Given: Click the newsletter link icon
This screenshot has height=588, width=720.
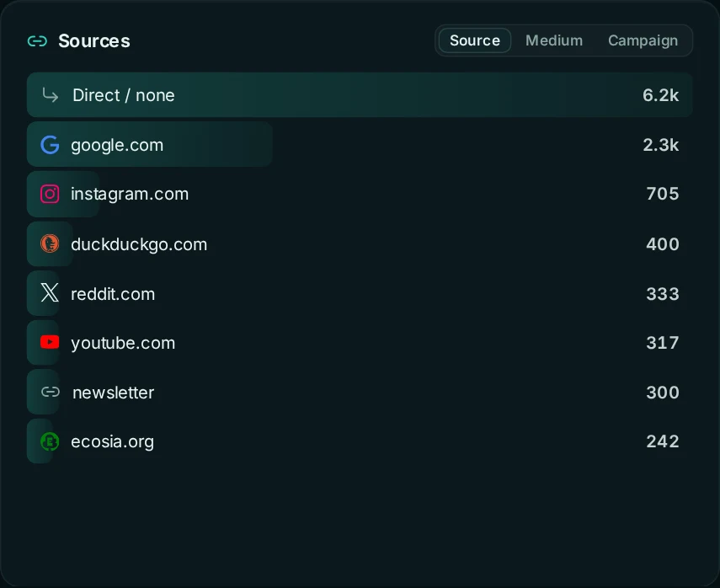Looking at the screenshot, I should point(50,392).
